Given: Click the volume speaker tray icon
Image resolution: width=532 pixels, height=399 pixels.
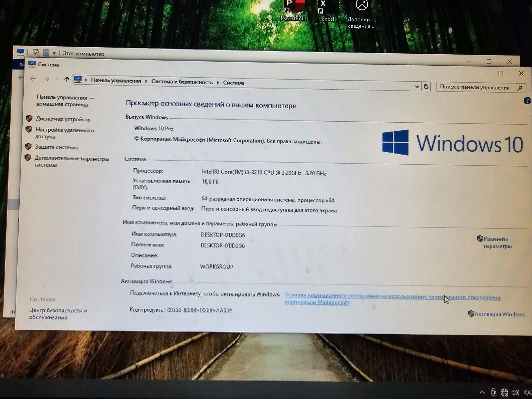Looking at the screenshot, I should pos(515,393).
